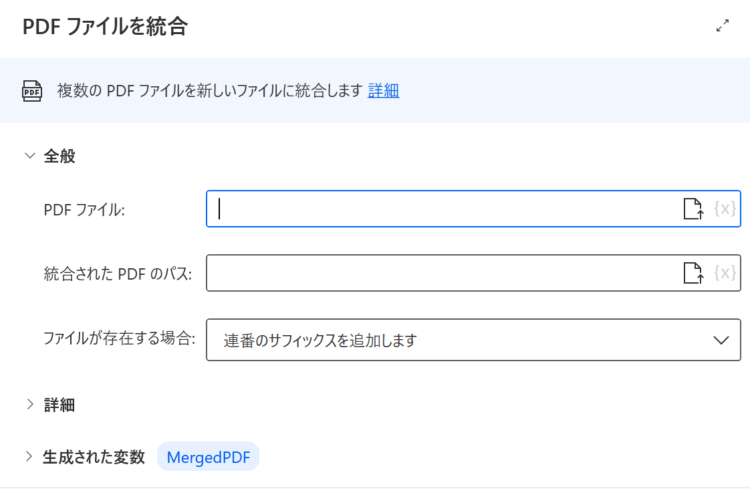Click the dropdown arrow beside 連番のサフィックスを追加します
The width and height of the screenshot is (750, 491).
point(721,340)
